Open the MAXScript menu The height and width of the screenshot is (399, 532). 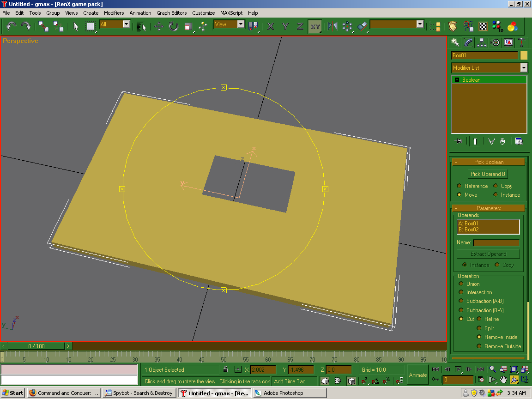pyautogui.click(x=231, y=13)
